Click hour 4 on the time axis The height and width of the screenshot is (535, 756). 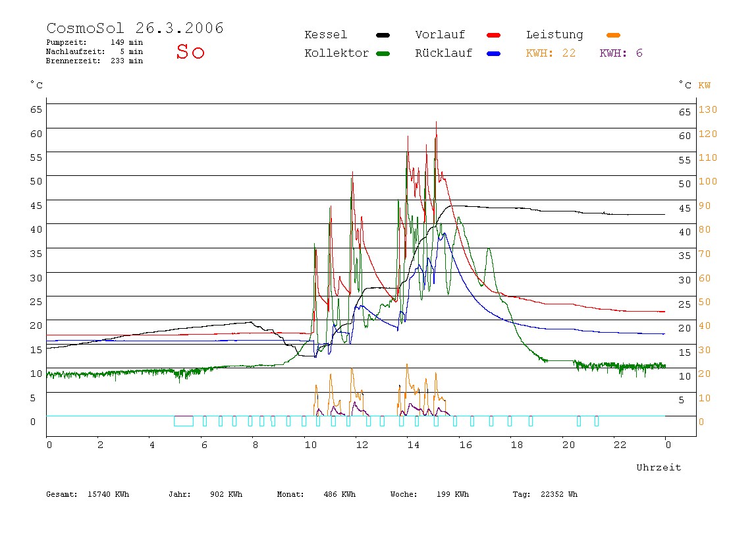point(152,445)
